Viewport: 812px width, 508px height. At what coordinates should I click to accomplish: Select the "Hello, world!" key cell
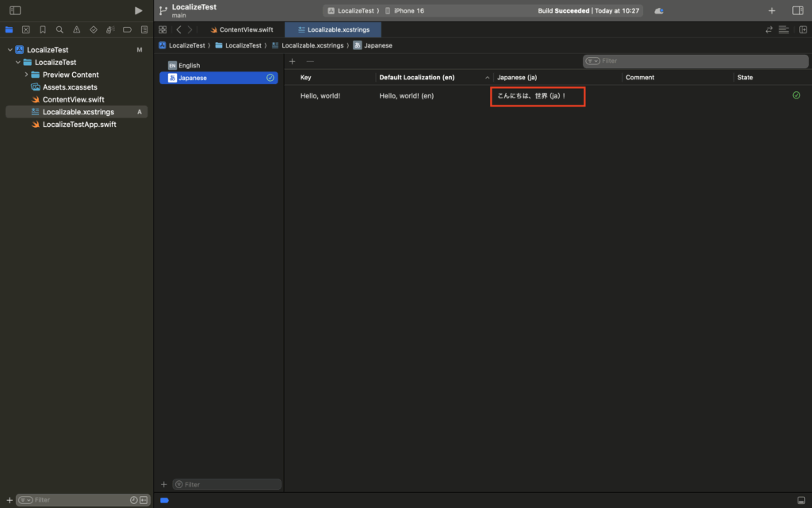pos(320,96)
